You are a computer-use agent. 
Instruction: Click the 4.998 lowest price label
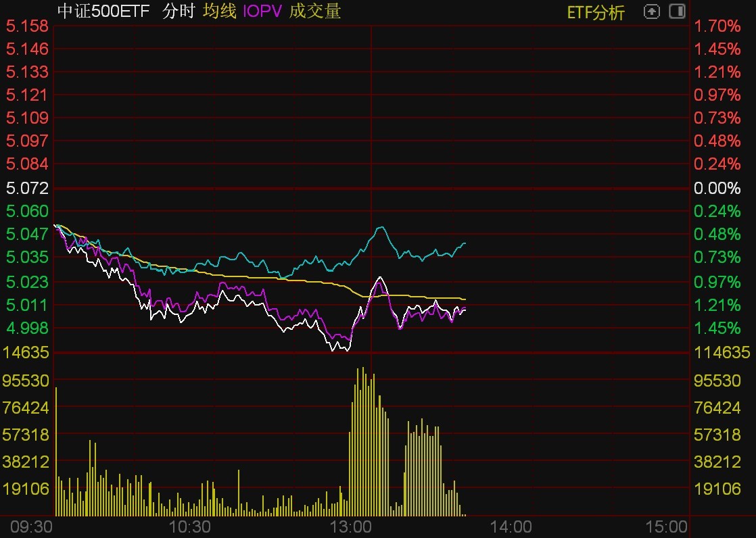click(27, 328)
